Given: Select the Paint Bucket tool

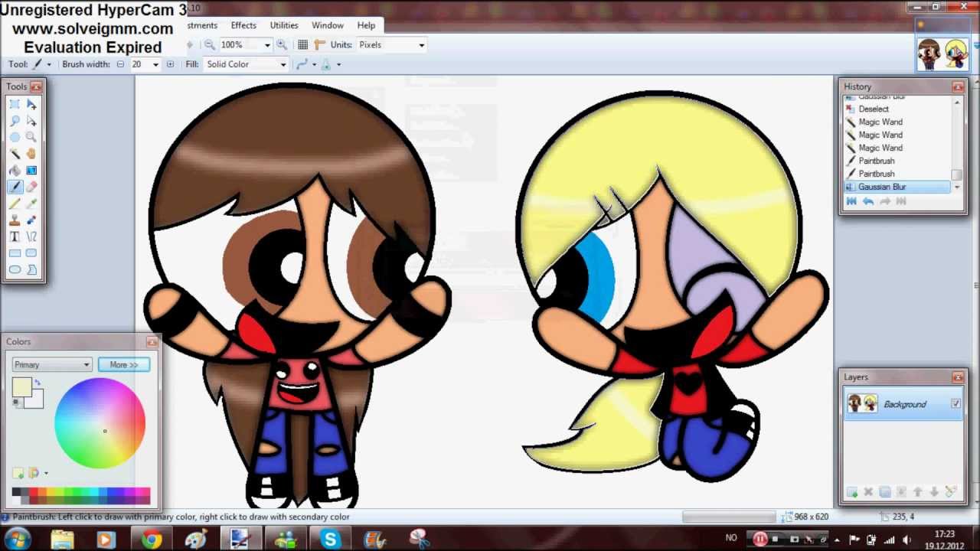Looking at the screenshot, I should pos(15,170).
